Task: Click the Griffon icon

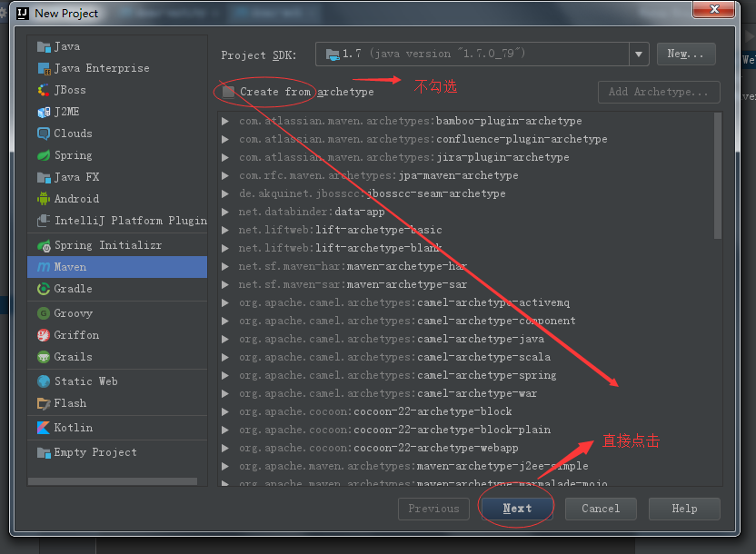Action: (44, 335)
